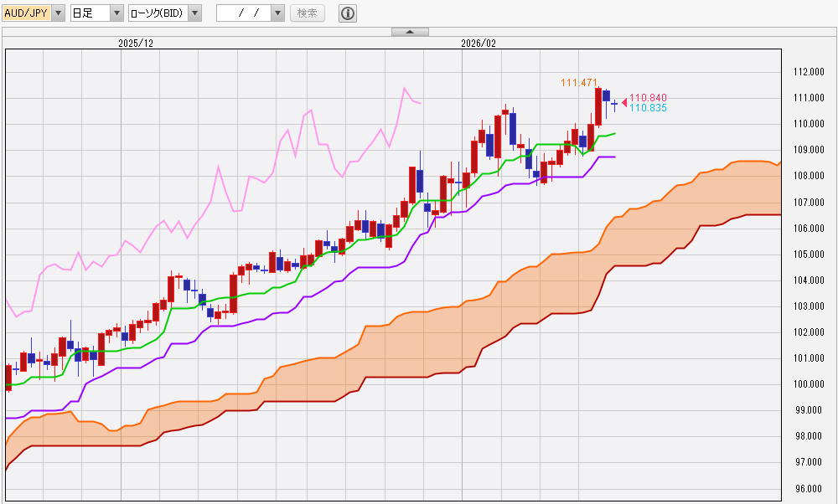This screenshot has width=838, height=504.
Task: Click the 108.000 price axis label
Action: point(809,176)
